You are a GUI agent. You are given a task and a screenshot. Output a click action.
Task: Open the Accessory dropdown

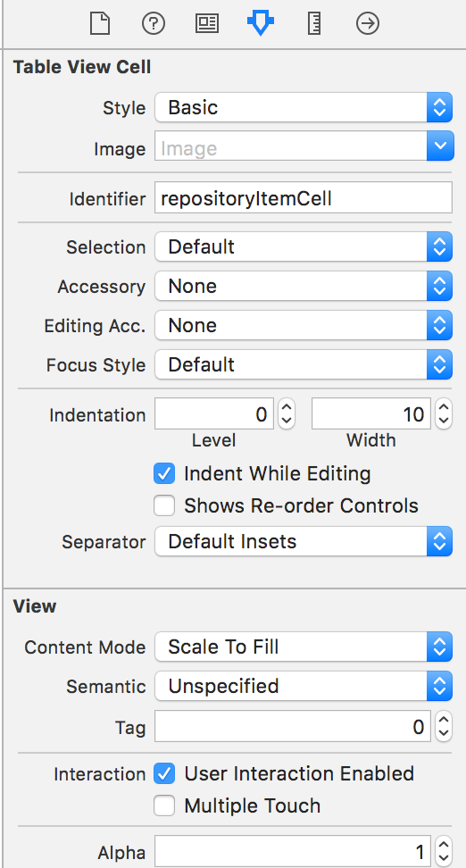pyautogui.click(x=304, y=286)
